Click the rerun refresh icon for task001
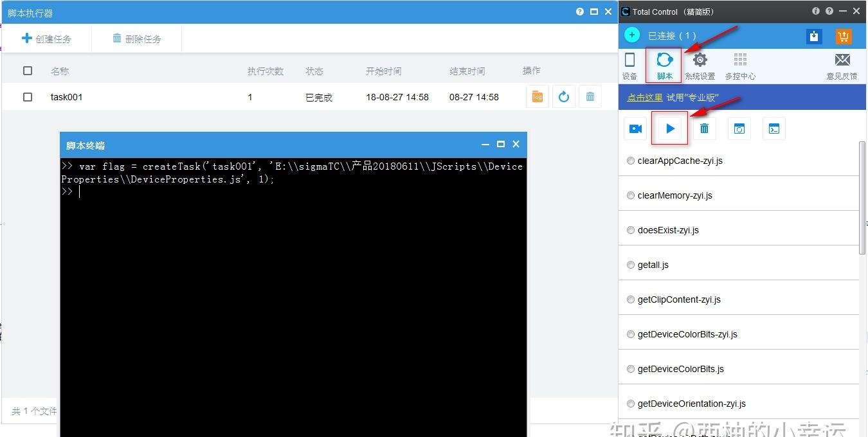 pyautogui.click(x=563, y=97)
